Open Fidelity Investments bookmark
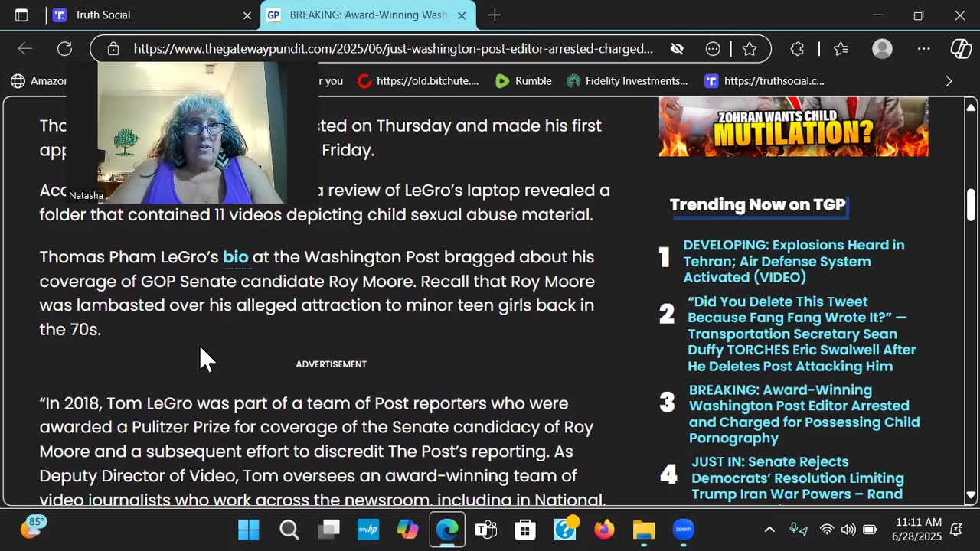The image size is (980, 551). pos(627,81)
